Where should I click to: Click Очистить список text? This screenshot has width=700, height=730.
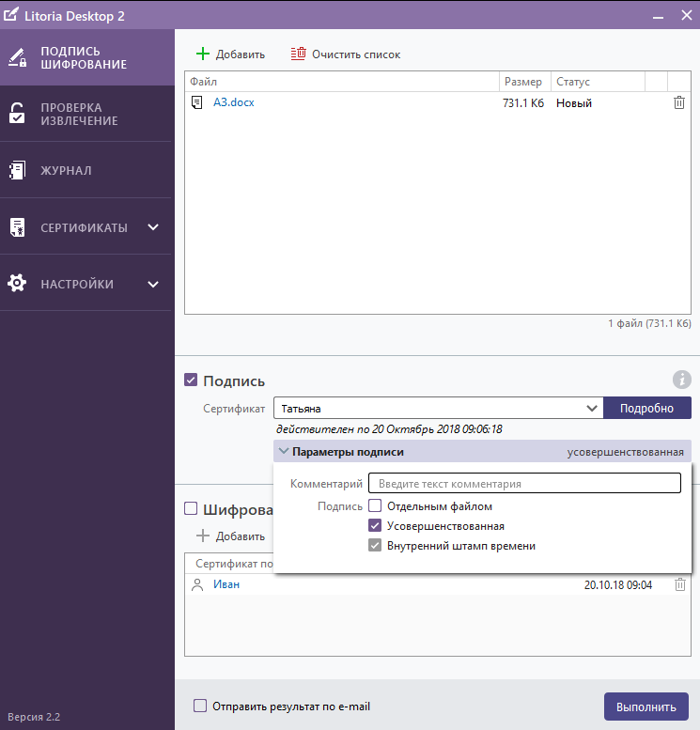[356, 54]
